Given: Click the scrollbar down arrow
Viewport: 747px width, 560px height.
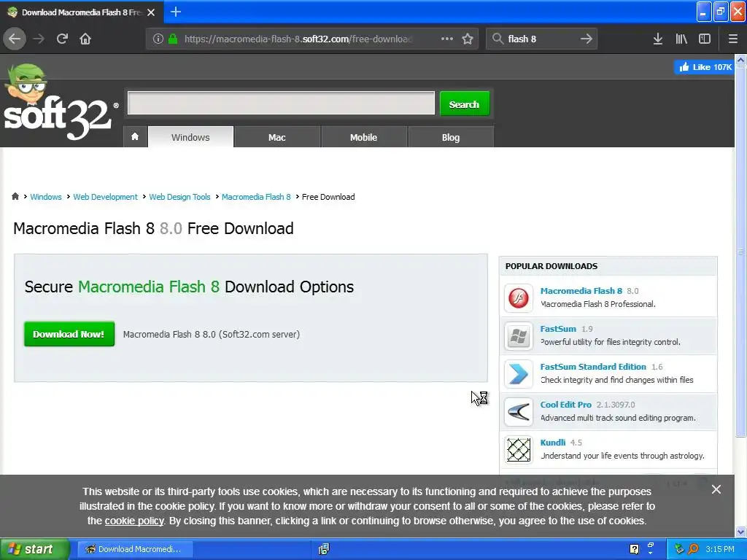Looking at the screenshot, I should [740, 532].
